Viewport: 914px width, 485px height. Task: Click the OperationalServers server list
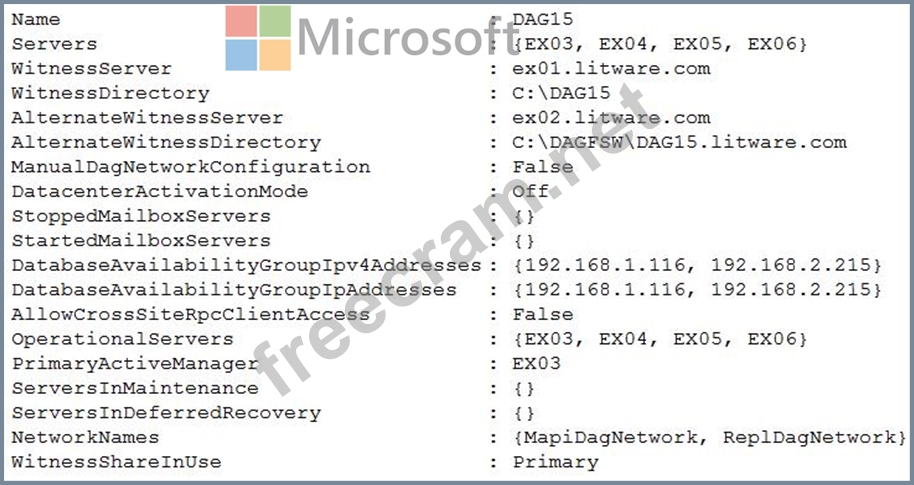click(660, 339)
